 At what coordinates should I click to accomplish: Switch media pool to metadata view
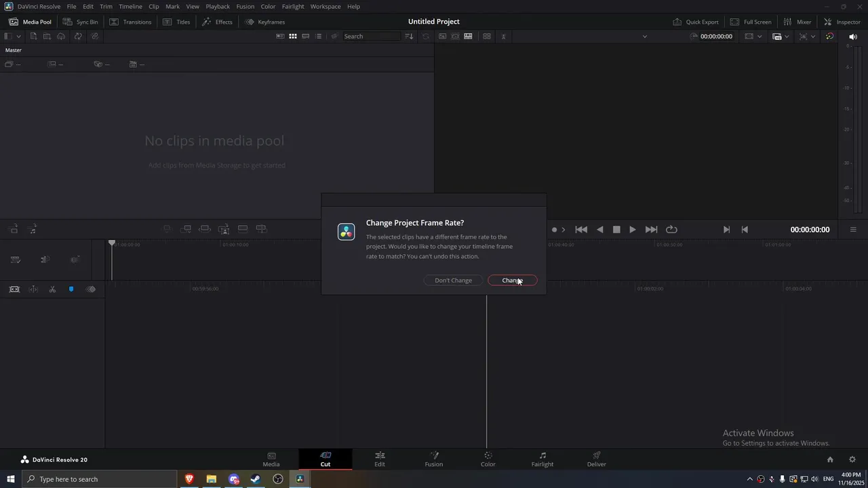(280, 36)
